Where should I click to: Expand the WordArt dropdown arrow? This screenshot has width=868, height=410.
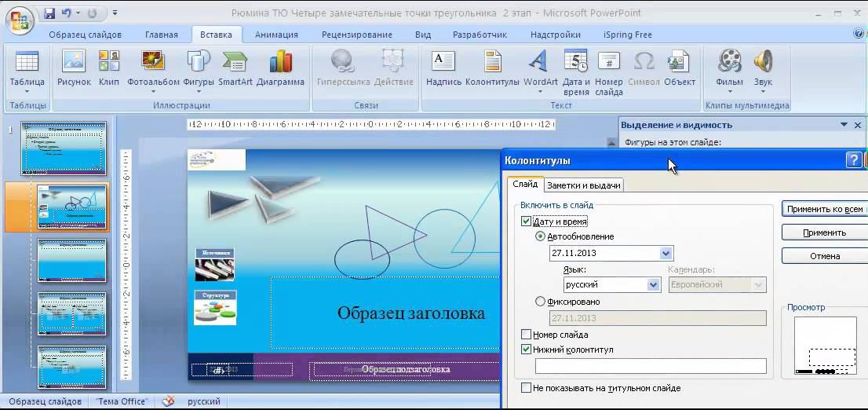(540, 92)
